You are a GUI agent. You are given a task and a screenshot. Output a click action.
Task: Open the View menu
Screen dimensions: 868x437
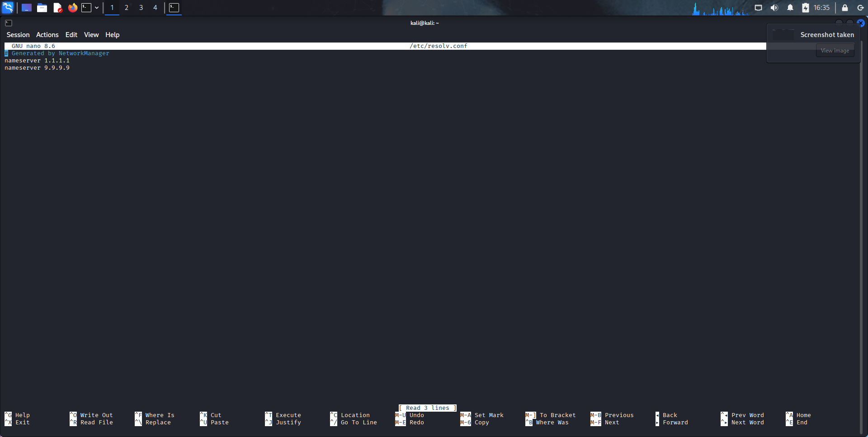click(x=91, y=35)
